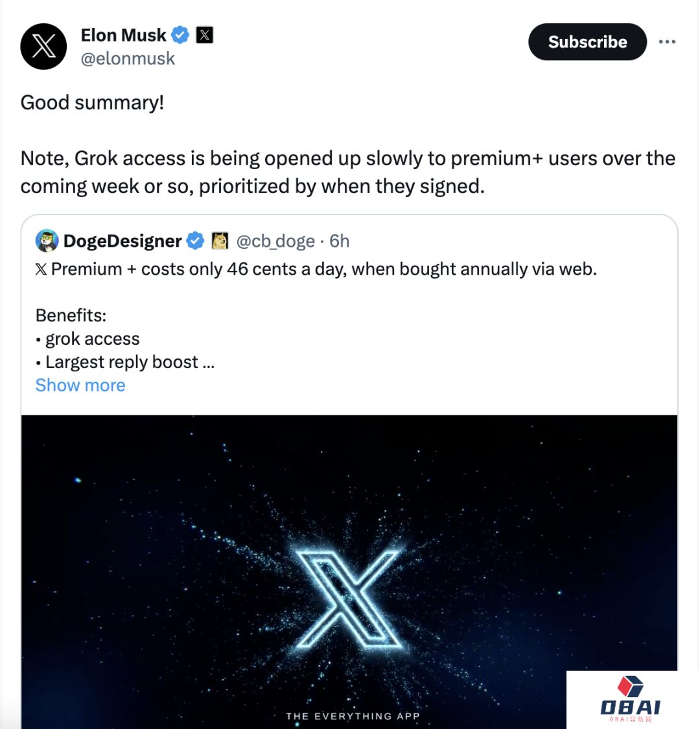Click 'THE EVERYTHING APP' caption in image
The height and width of the screenshot is (729, 700).
(353, 716)
